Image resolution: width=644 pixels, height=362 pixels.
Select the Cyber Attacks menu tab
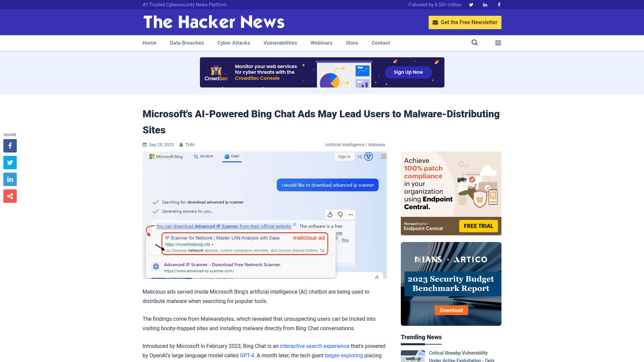[233, 43]
